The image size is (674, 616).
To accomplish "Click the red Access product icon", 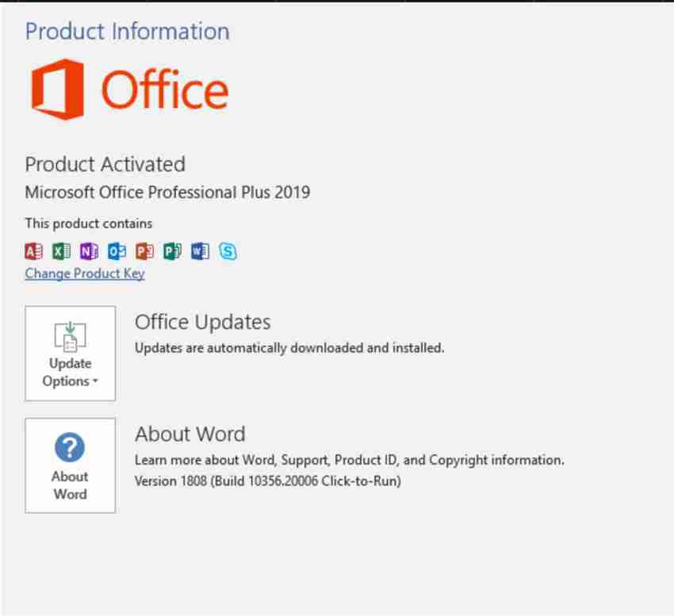I will click(x=34, y=251).
